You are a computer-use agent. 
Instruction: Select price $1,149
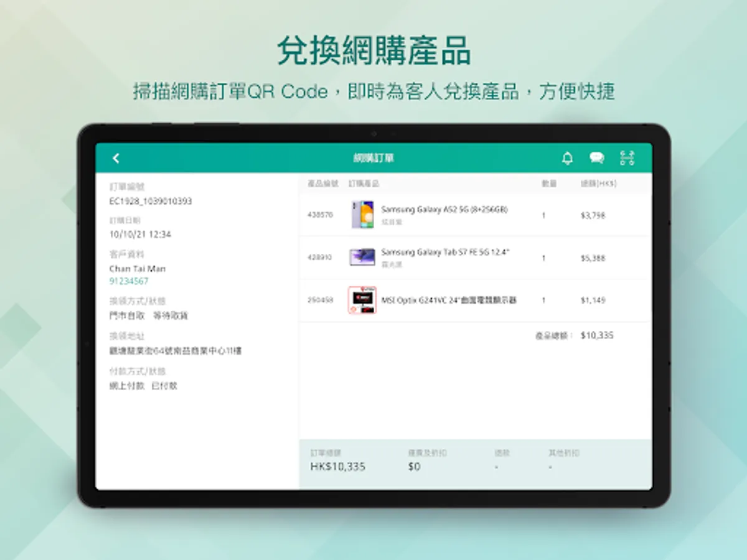593,300
